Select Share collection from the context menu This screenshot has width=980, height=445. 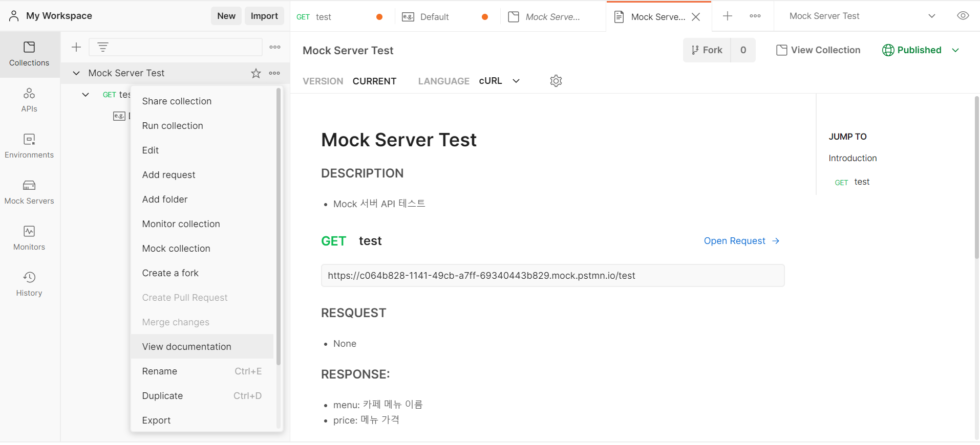(x=202, y=101)
